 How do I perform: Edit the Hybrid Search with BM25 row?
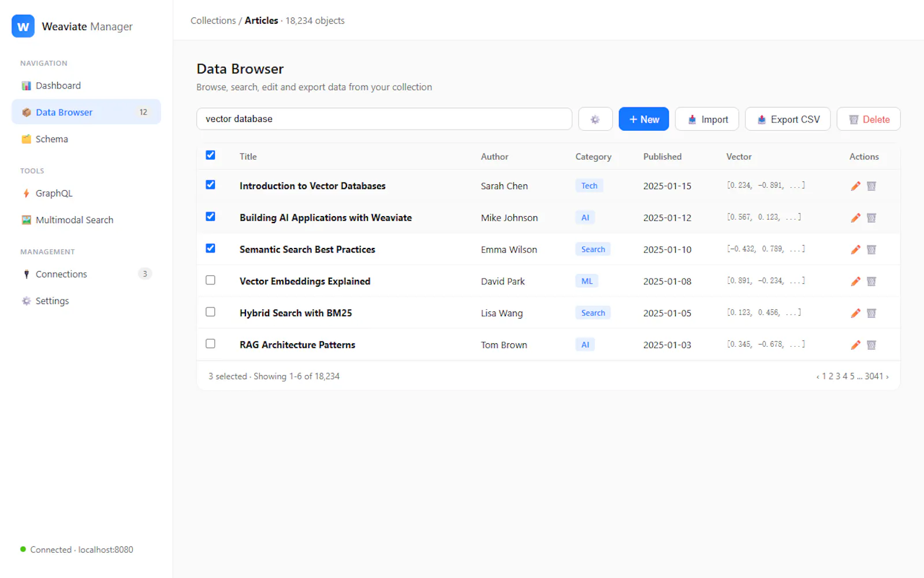pos(855,313)
